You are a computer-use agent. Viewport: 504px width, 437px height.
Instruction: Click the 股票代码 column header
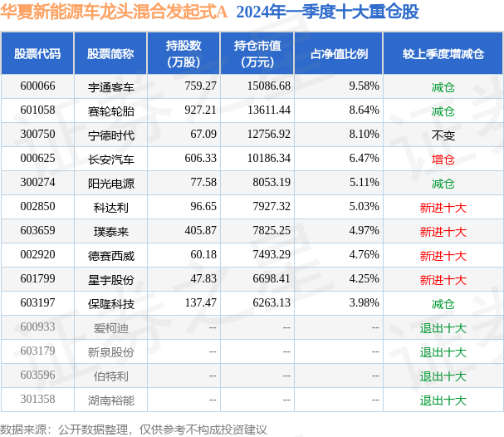(x=37, y=54)
